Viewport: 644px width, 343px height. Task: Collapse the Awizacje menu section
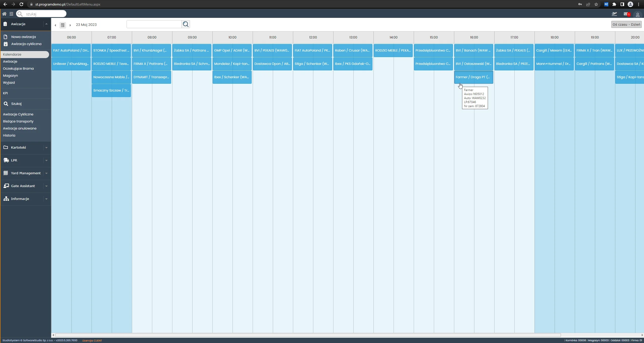[46, 24]
